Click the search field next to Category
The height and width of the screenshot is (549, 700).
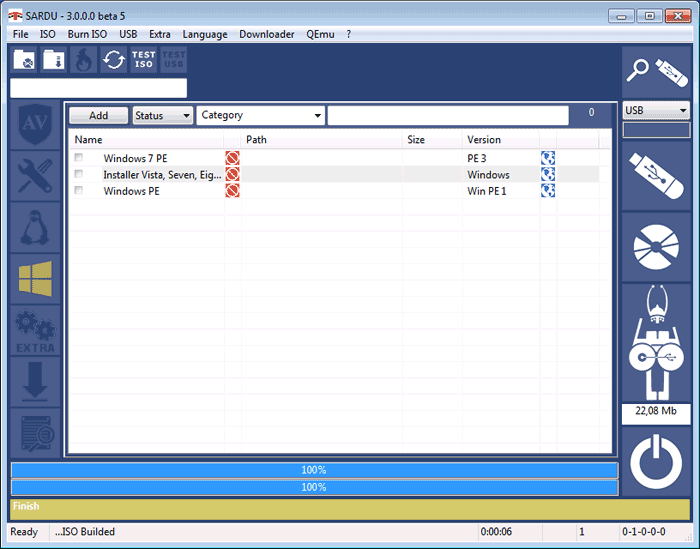pos(448,116)
